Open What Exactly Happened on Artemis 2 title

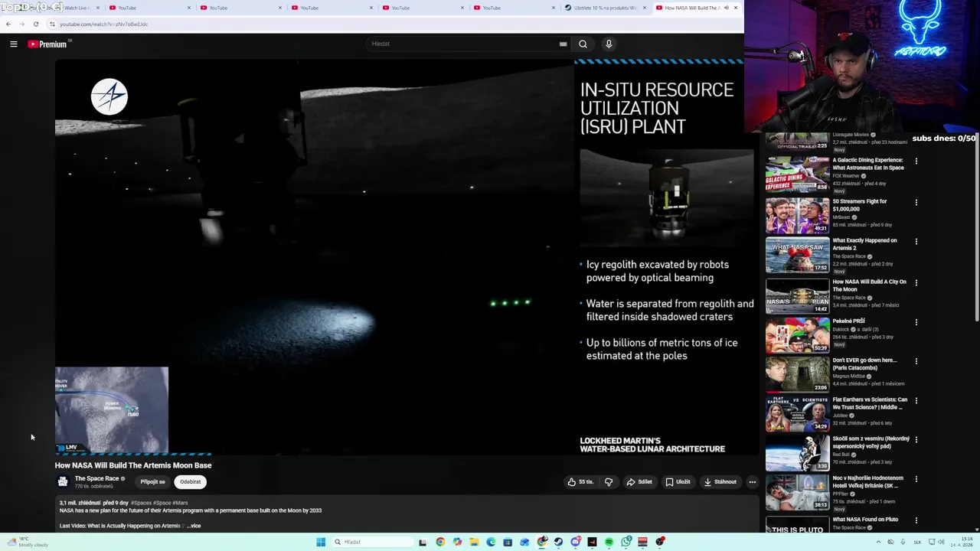(864, 244)
